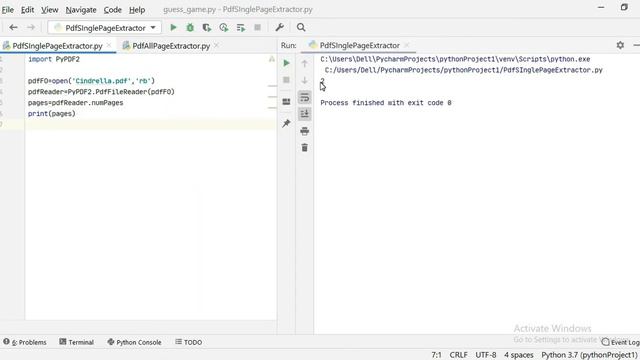Open the Problems tool window
640x360 pixels.
pyautogui.click(x=25, y=342)
